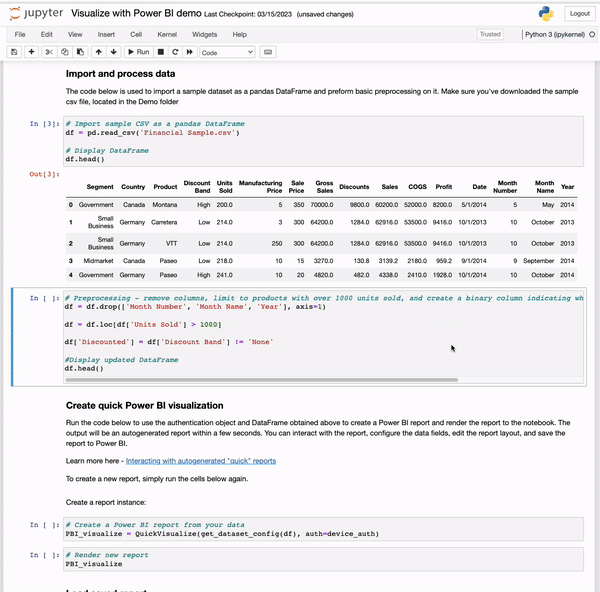Click the Trusted notebook button
600x592 pixels.
coord(490,34)
